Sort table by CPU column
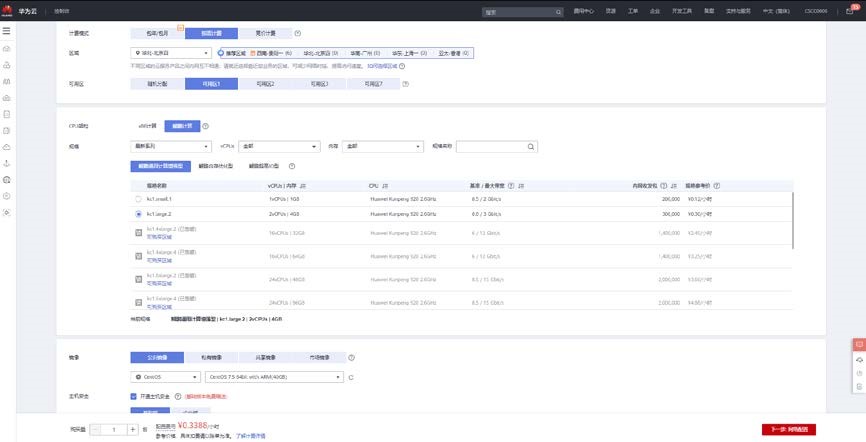 tap(385, 186)
